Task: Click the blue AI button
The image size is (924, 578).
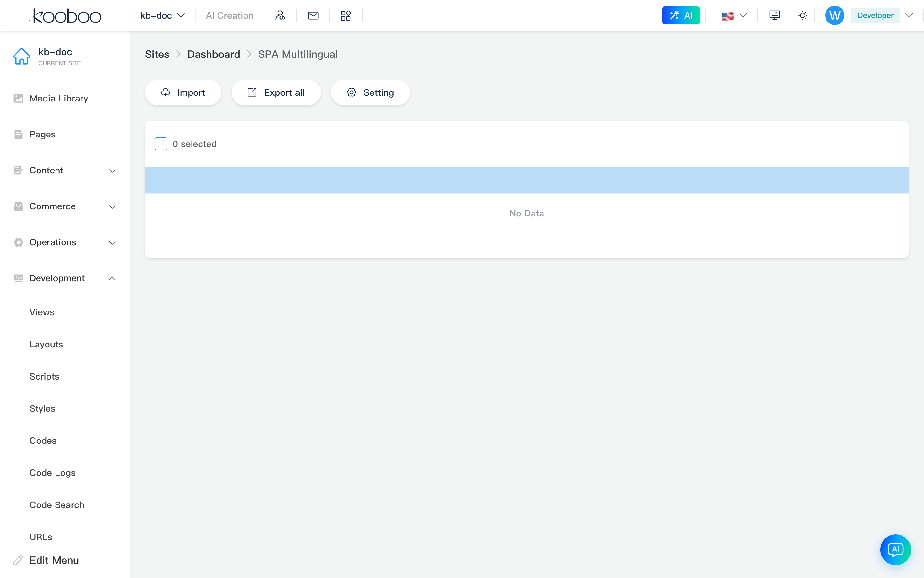Action: 681,16
